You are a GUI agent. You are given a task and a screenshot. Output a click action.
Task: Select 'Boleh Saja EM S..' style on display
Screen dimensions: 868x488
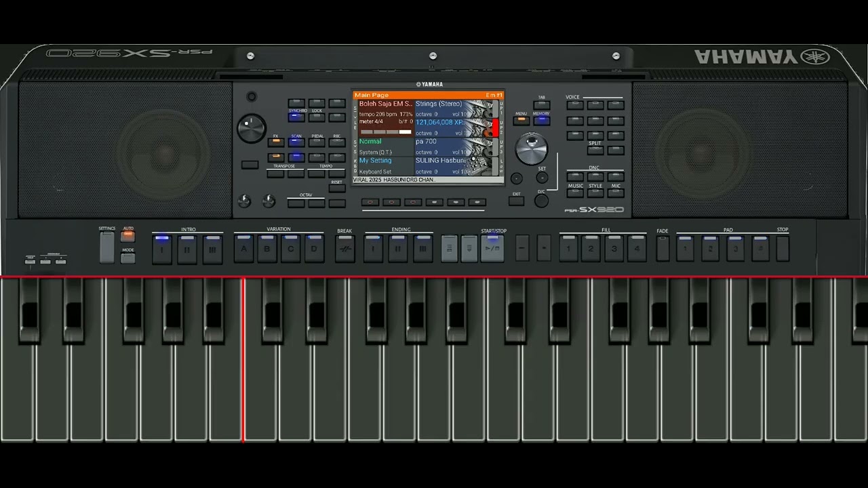[x=385, y=104]
